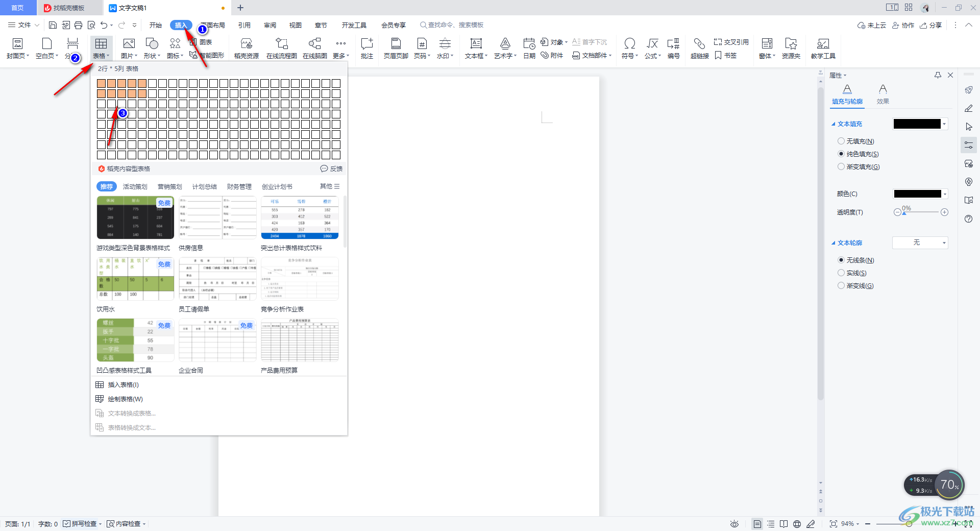Open Daoke Resources (稻壳资源)
This screenshot has width=980, height=531.
pyautogui.click(x=247, y=49)
